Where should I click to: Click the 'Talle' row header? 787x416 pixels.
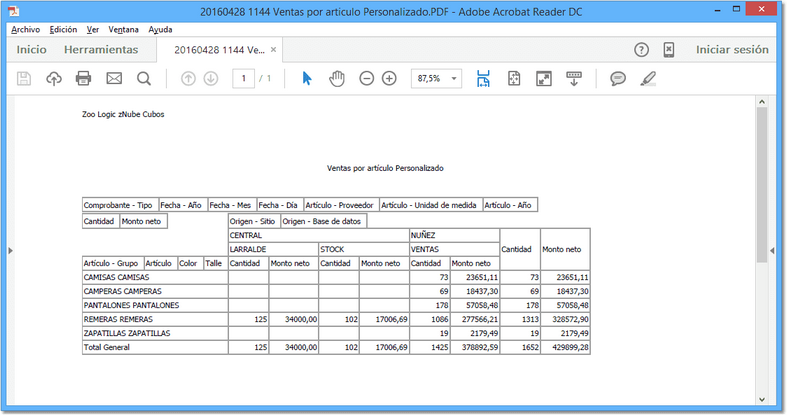click(216, 263)
